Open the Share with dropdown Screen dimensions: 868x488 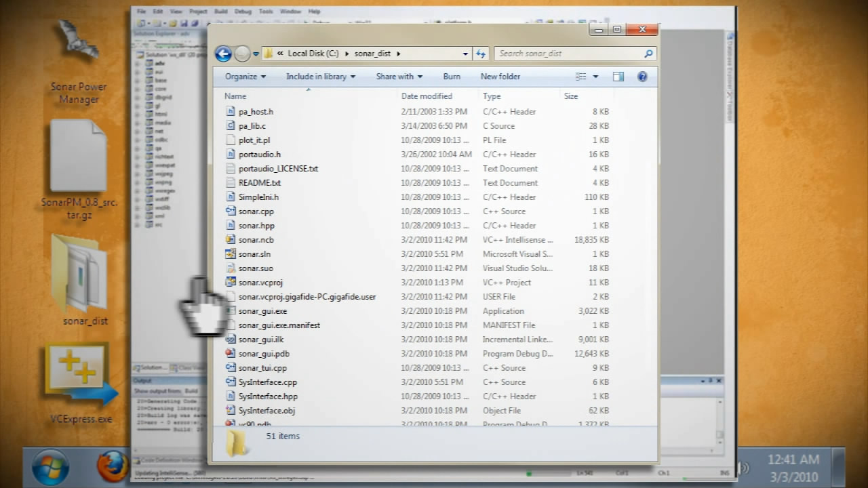pos(399,77)
